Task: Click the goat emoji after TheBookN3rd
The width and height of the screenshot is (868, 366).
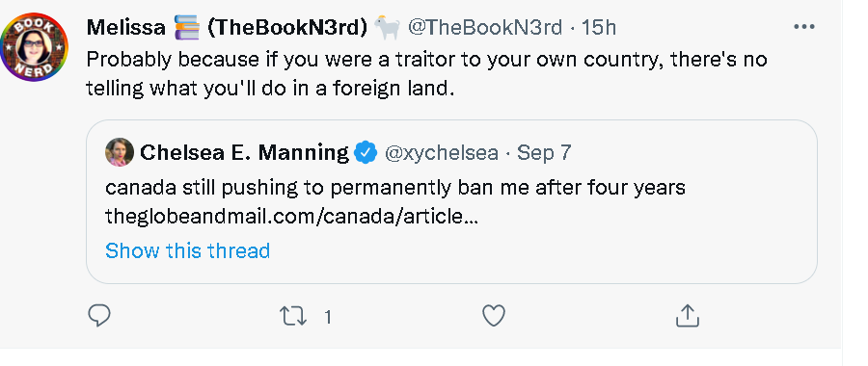Action: 387,27
